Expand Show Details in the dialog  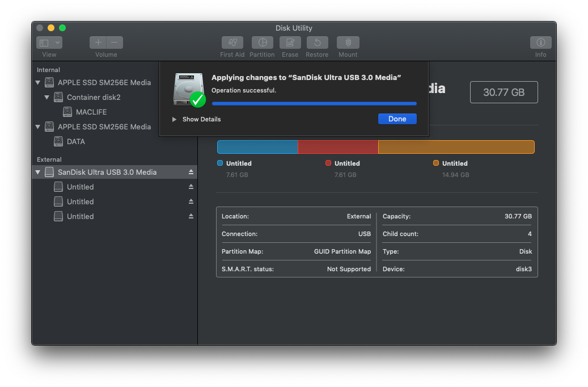pyautogui.click(x=174, y=119)
